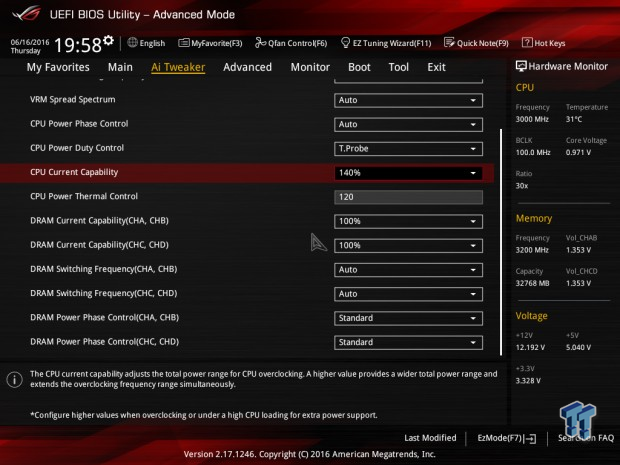Screen dimensions: 620x465
Task: Click the MyFavorite list icon
Action: click(x=183, y=43)
